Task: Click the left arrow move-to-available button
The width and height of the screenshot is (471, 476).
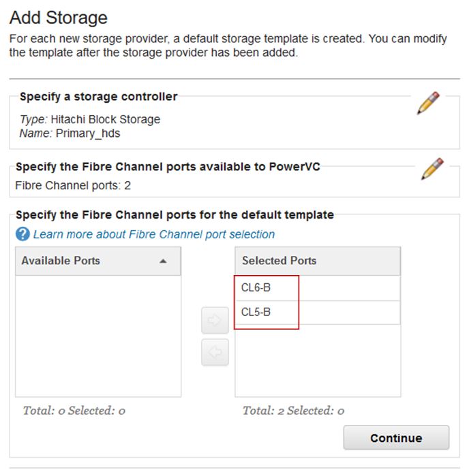Action: 215,352
